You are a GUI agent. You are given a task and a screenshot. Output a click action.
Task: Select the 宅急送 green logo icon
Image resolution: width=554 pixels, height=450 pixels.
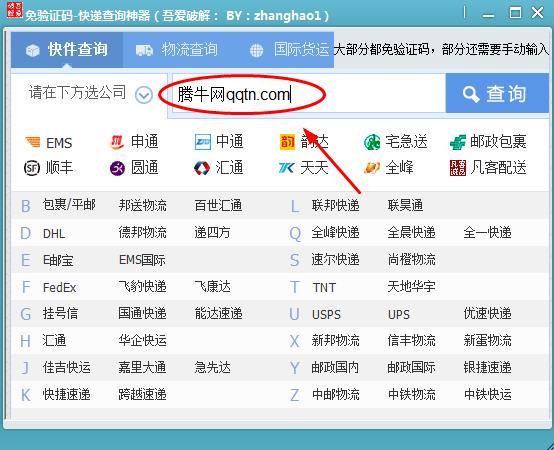click(372, 142)
